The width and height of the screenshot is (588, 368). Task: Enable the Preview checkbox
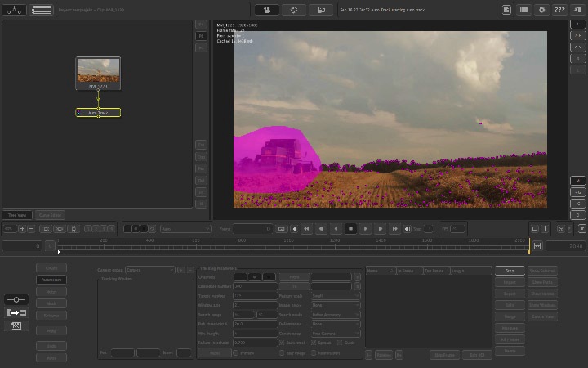236,353
